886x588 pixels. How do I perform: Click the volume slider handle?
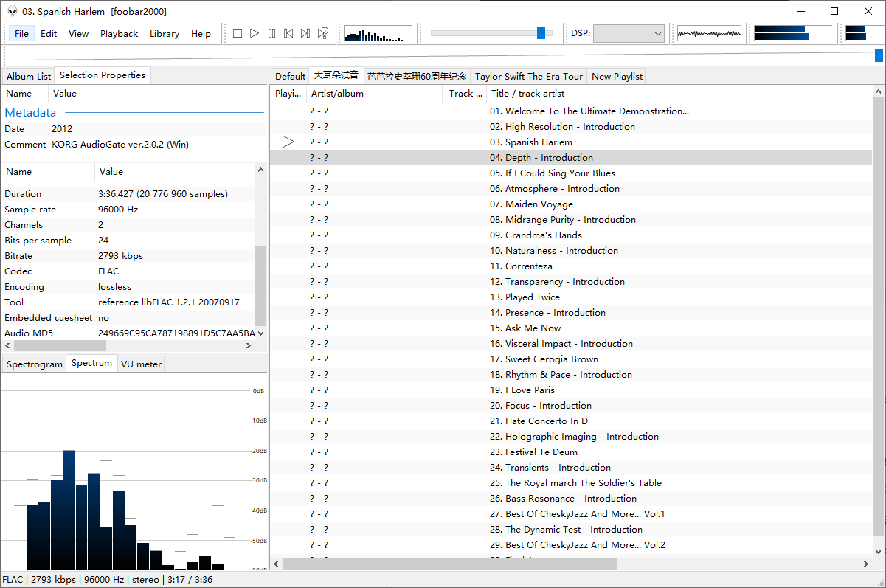[x=541, y=33]
